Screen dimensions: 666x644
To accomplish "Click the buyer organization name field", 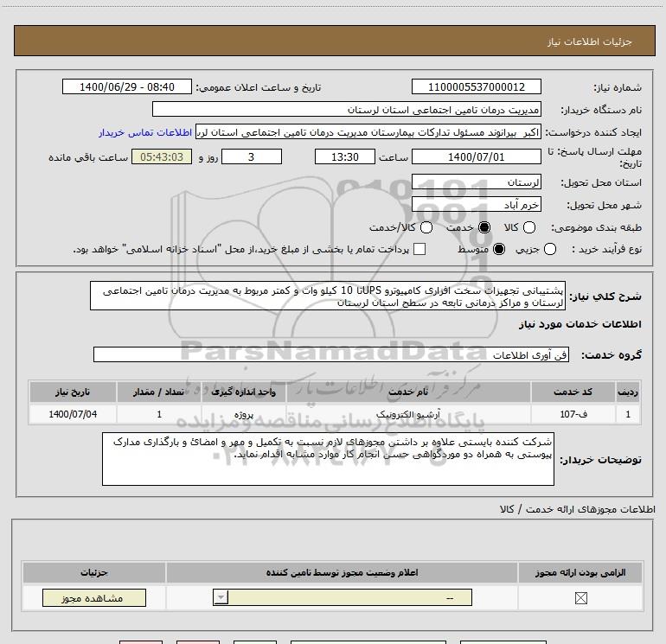I will pyautogui.click(x=347, y=109).
